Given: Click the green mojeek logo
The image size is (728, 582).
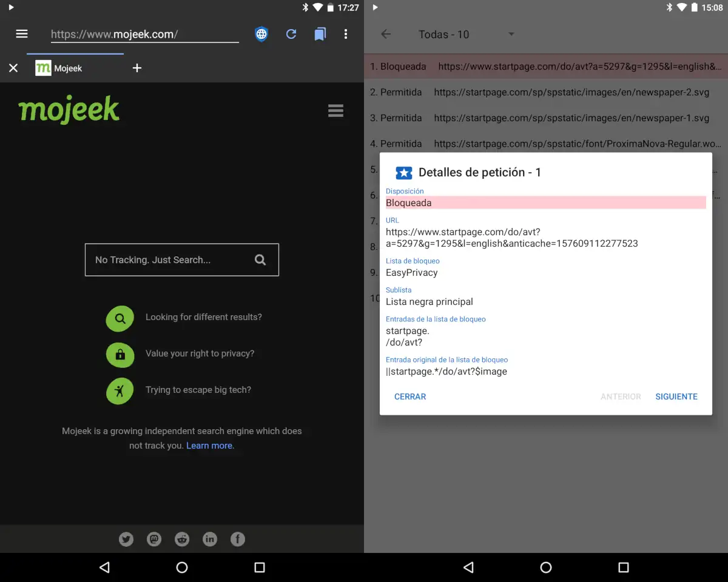Looking at the screenshot, I should click(x=69, y=110).
